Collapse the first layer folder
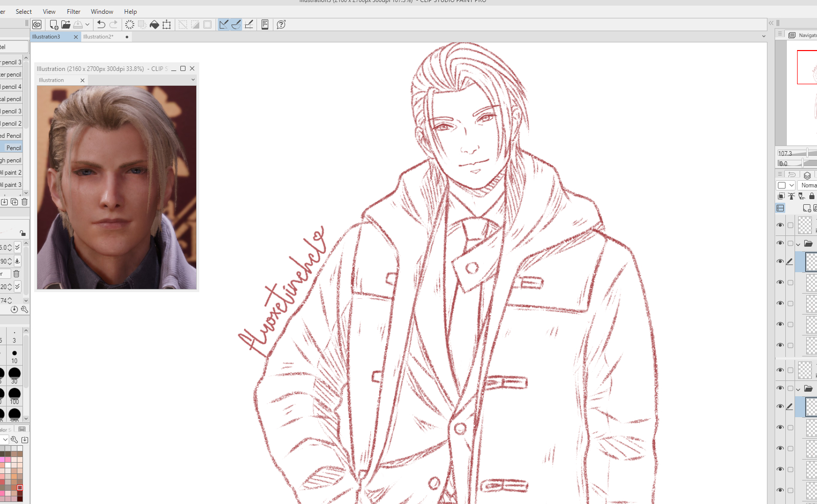The height and width of the screenshot is (504, 817). tap(798, 244)
